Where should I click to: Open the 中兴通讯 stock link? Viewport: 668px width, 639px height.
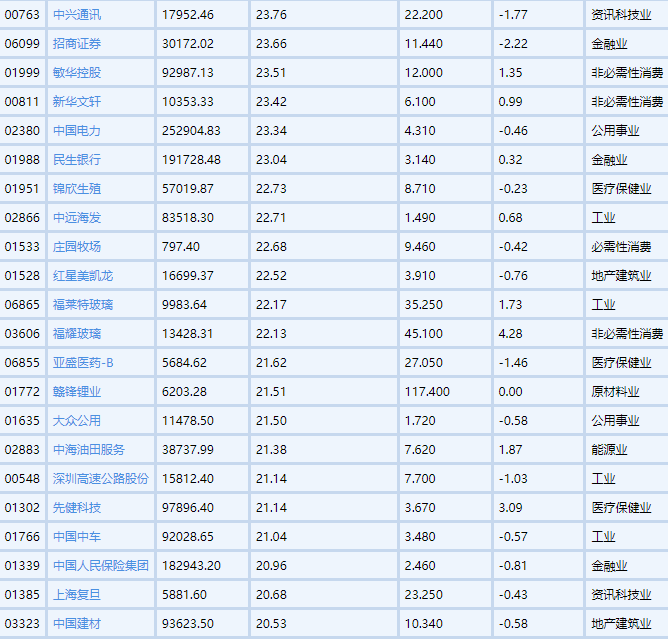(x=77, y=15)
